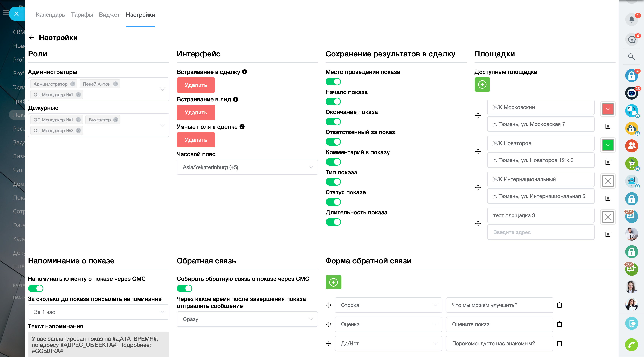The height and width of the screenshot is (357, 644).
Task: Click the back arrow next to Настройки
Action: pos(31,38)
